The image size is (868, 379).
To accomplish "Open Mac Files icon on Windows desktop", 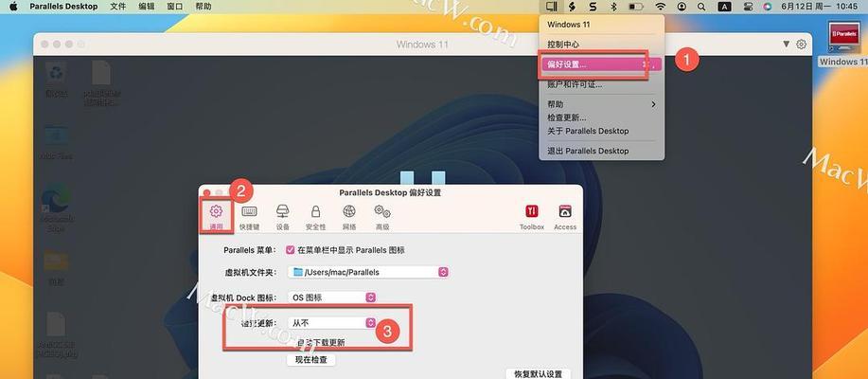I will coord(56,142).
